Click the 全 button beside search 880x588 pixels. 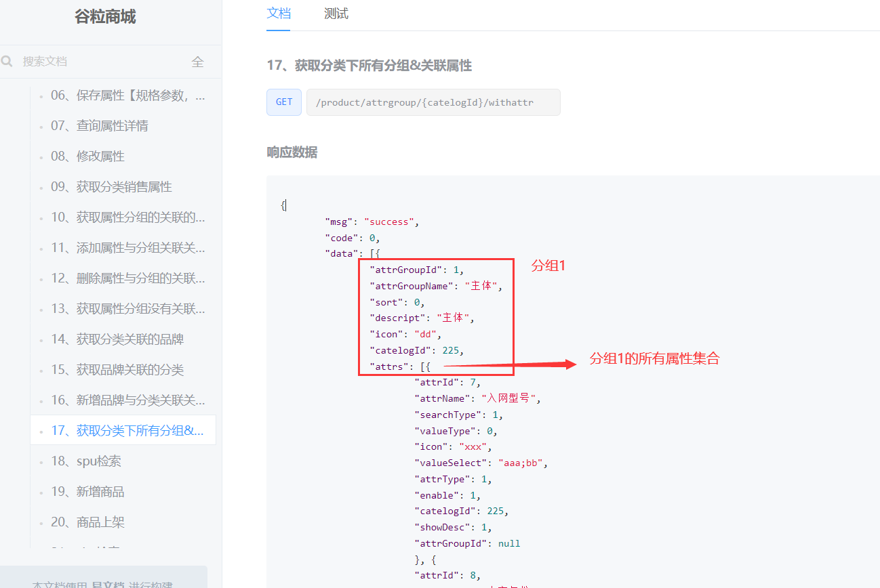(197, 62)
